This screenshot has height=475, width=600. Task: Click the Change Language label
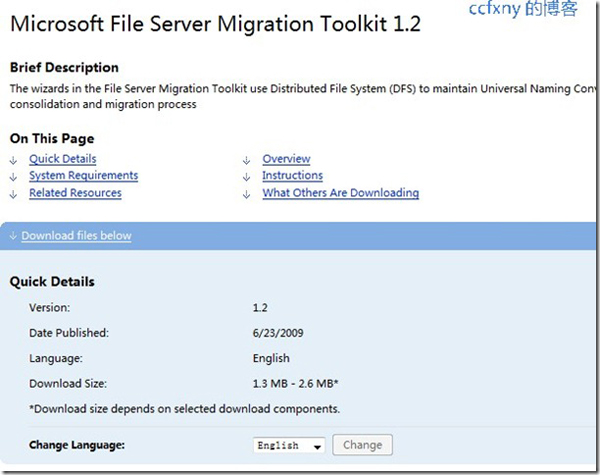pyautogui.click(x=77, y=445)
